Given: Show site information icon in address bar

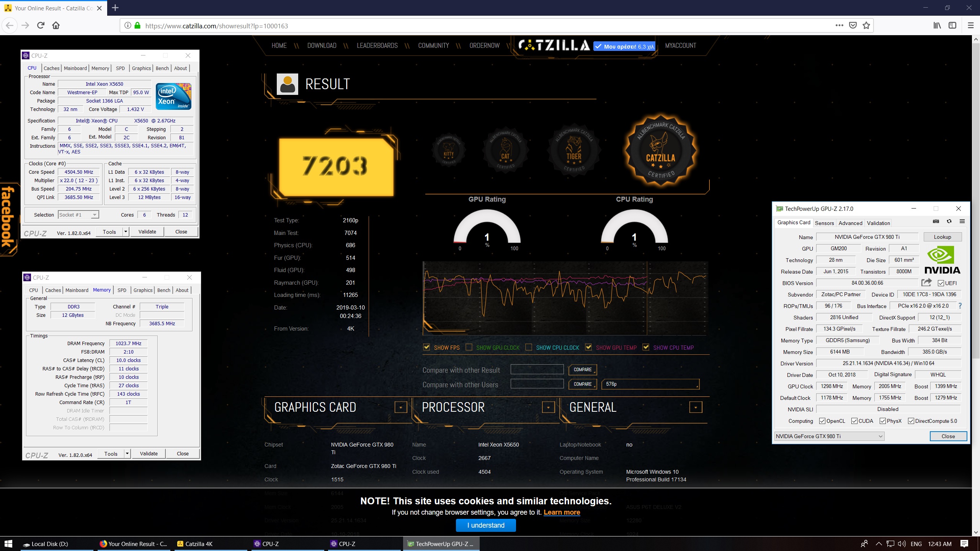Looking at the screenshot, I should [128, 26].
